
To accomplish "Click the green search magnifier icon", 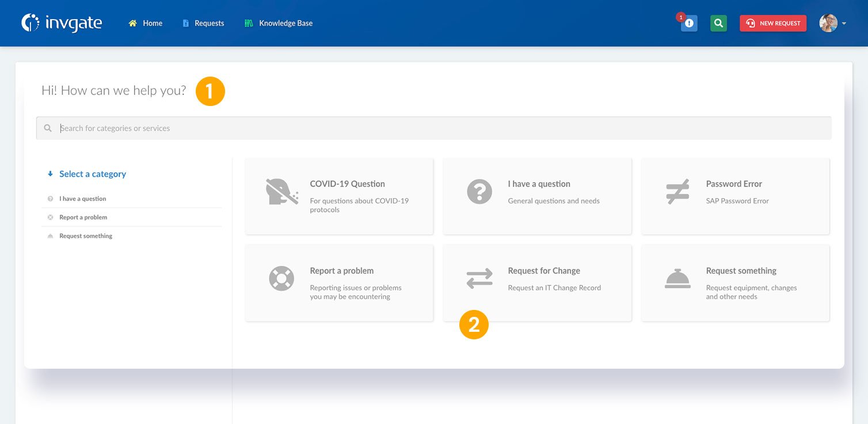I will tap(718, 23).
